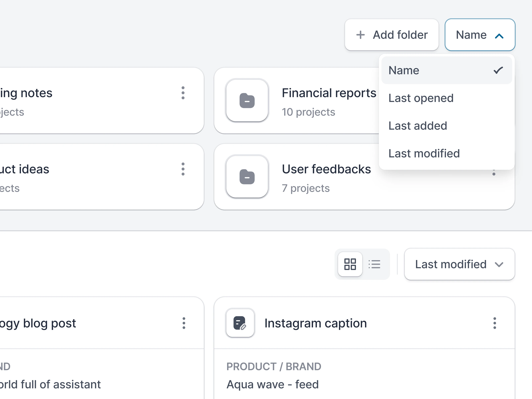Open options menu for product ideas folder
Screen dimensions: 532x399
click(x=183, y=169)
